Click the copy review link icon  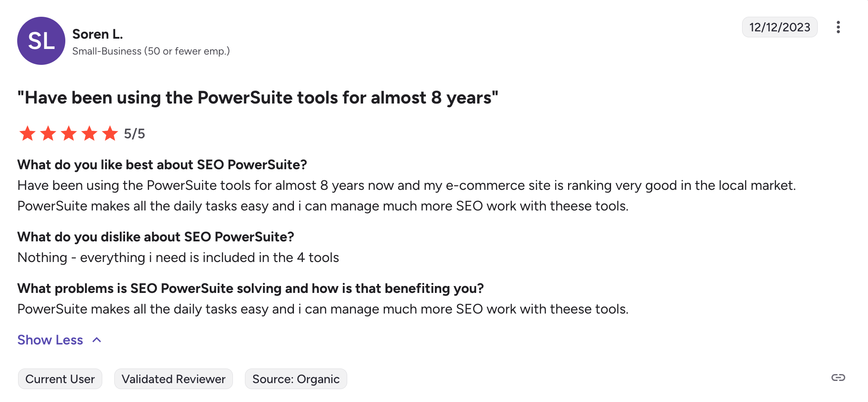(x=838, y=378)
